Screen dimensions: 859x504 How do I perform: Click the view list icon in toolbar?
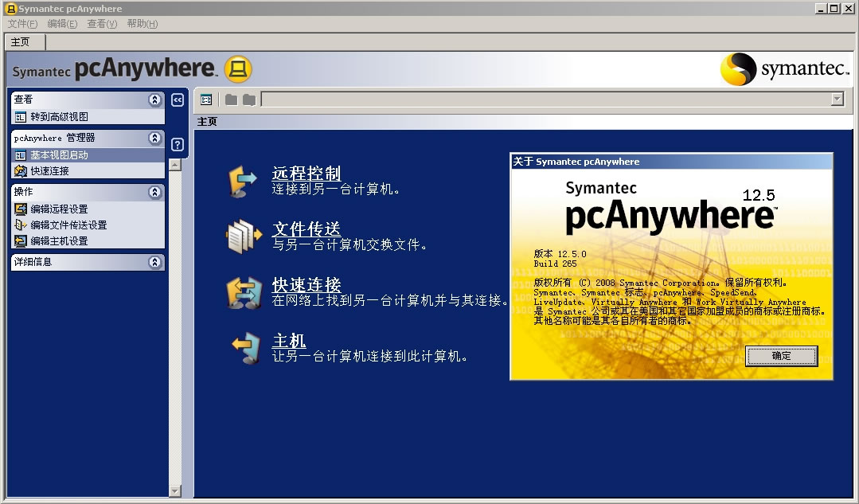207,100
